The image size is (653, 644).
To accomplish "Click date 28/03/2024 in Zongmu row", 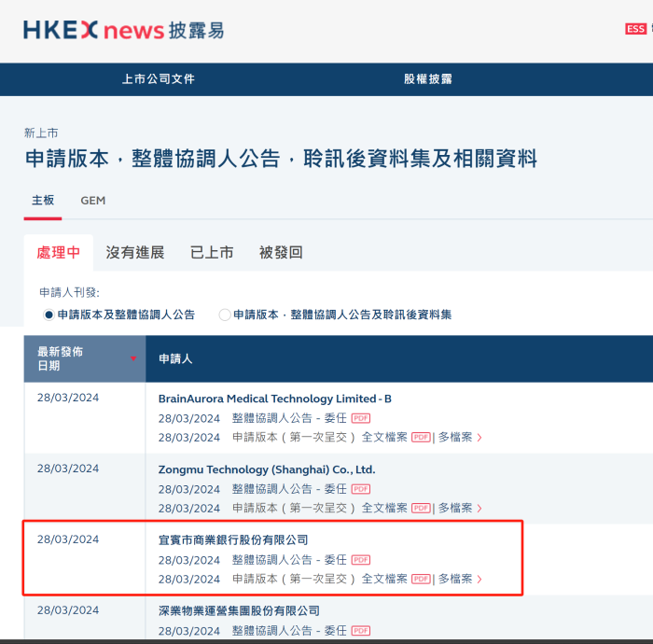I will click(68, 469).
